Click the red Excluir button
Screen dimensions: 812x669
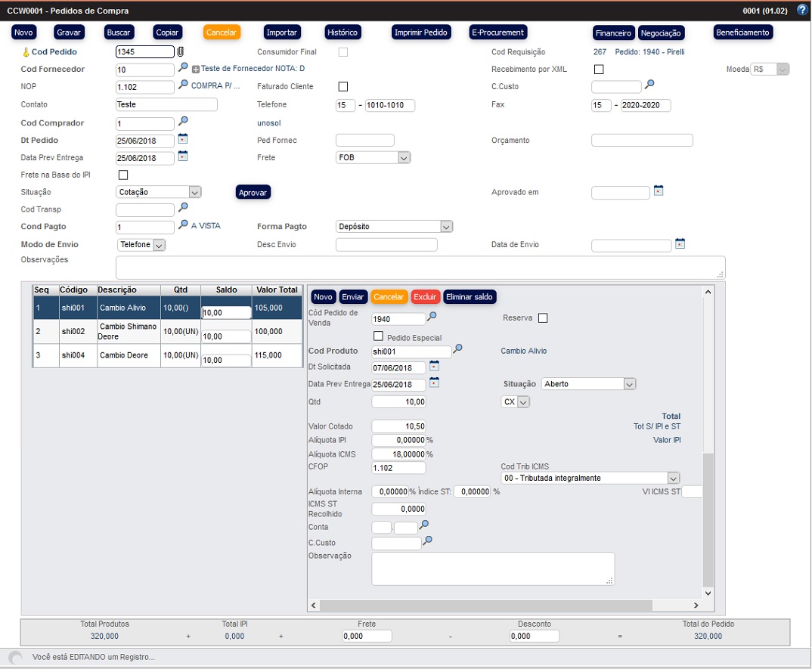click(x=426, y=297)
